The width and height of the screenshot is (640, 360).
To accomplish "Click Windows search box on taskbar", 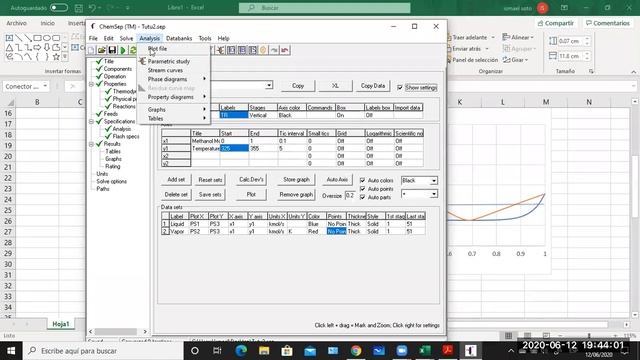I will (x=103, y=351).
